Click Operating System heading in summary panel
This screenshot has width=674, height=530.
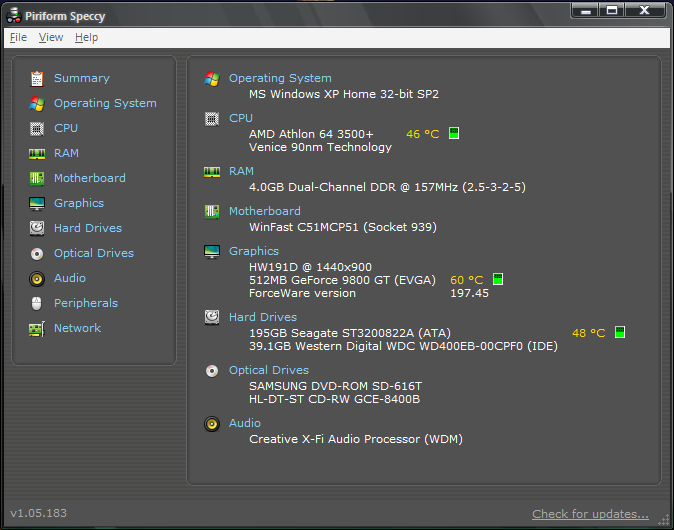click(x=280, y=78)
